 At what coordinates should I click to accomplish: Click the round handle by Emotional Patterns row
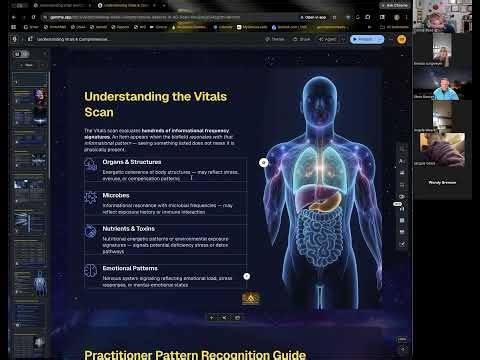tap(247, 276)
